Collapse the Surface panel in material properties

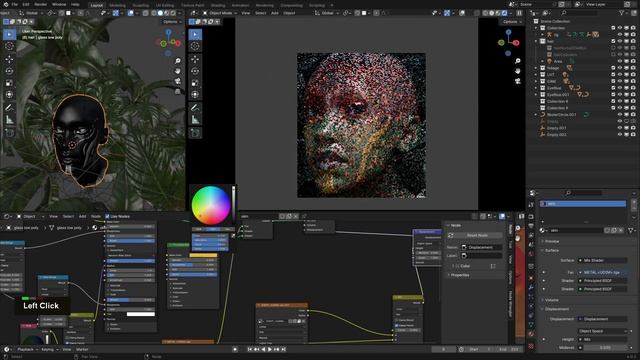(551, 251)
